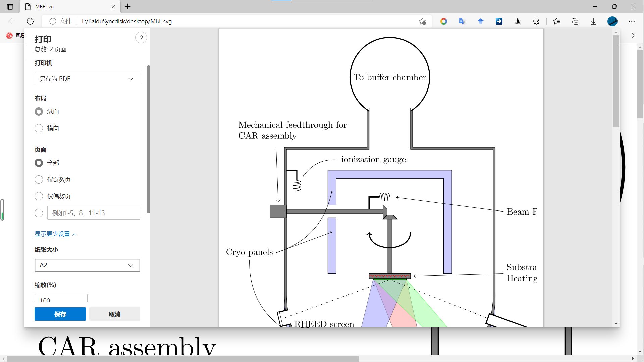Open the print dialog help icon
This screenshot has width=644, height=362.
[141, 38]
